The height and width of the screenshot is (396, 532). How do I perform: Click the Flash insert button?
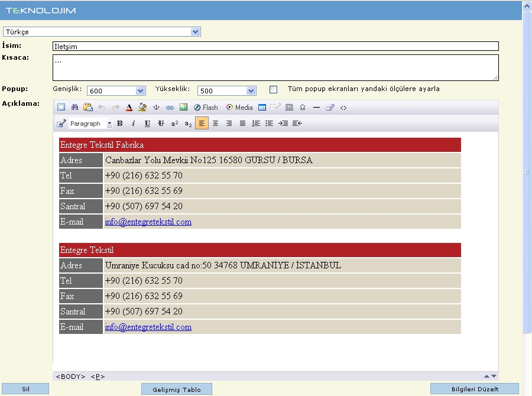[206, 108]
